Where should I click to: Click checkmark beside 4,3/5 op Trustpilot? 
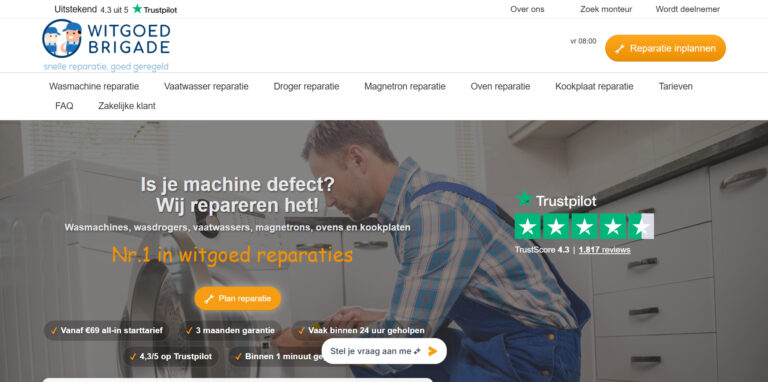133,357
